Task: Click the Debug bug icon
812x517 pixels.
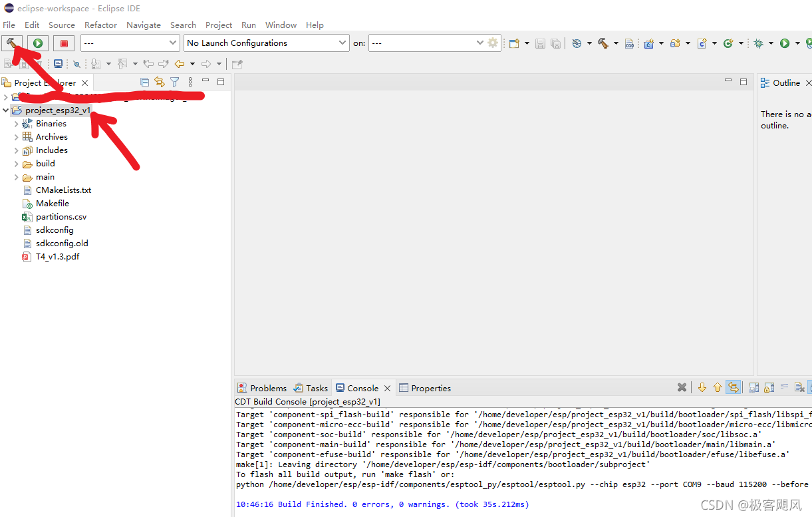Action: click(x=758, y=43)
